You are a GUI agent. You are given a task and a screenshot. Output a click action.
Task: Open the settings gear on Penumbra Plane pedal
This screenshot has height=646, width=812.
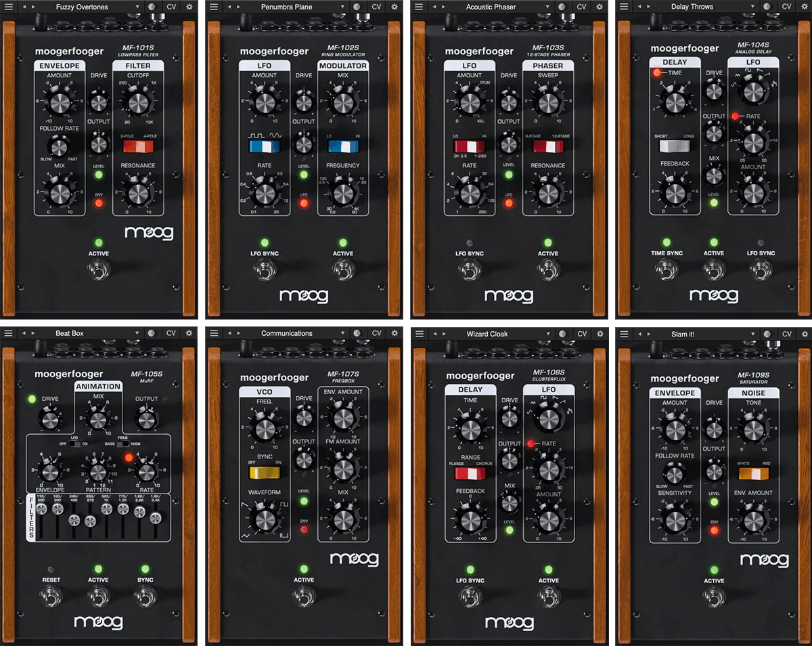coord(394,6)
